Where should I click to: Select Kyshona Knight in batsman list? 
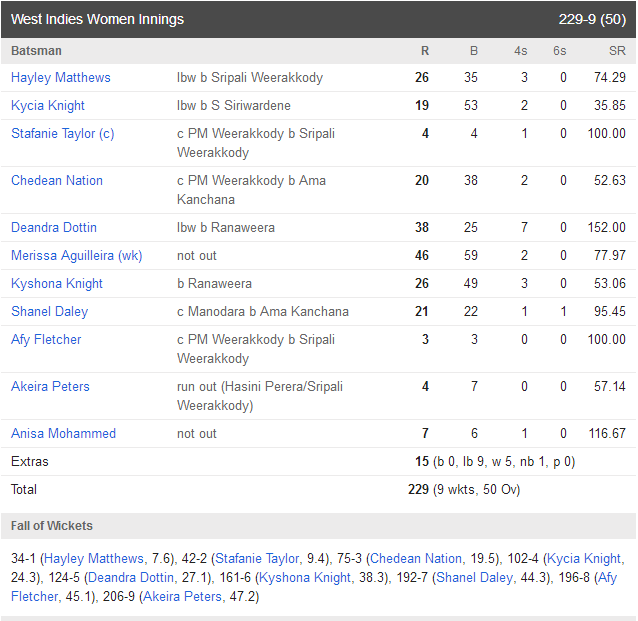coord(57,283)
